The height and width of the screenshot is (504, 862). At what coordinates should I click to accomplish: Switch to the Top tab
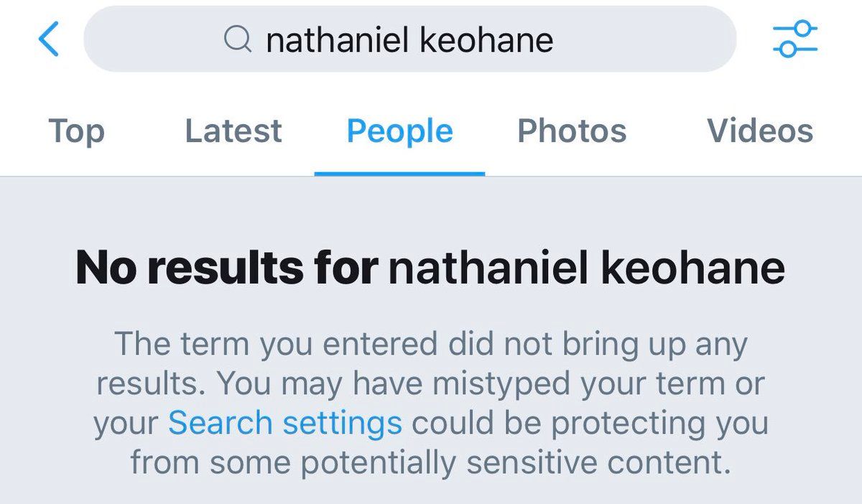[76, 131]
